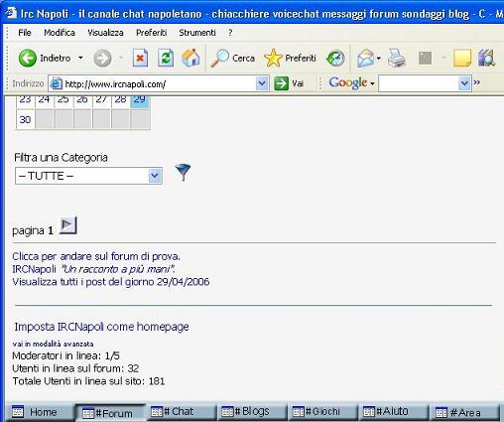The height and width of the screenshot is (422, 504).
Task: Open the Cerca search tool
Action: pyautogui.click(x=232, y=59)
